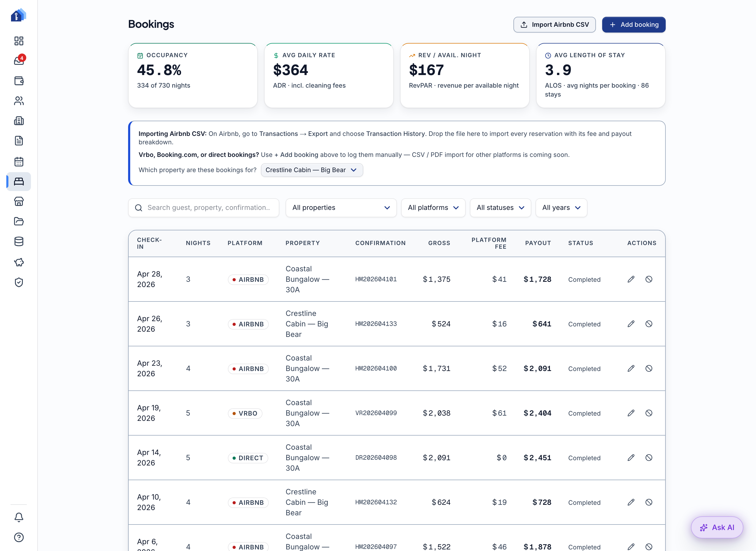756x551 pixels.
Task: Click the Apr 23, 2026 check-in date
Action: point(150,369)
